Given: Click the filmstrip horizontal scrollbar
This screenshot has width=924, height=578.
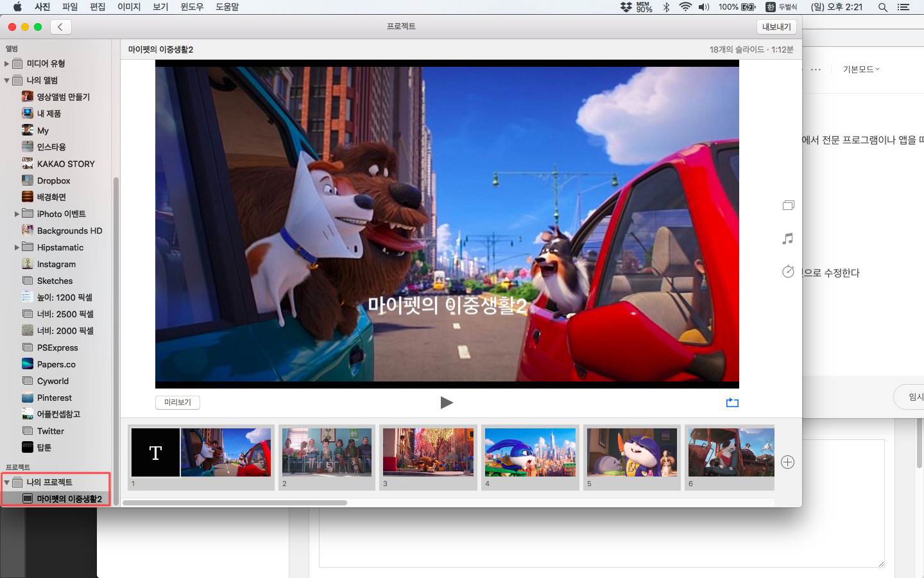Looking at the screenshot, I should pyautogui.click(x=235, y=503).
